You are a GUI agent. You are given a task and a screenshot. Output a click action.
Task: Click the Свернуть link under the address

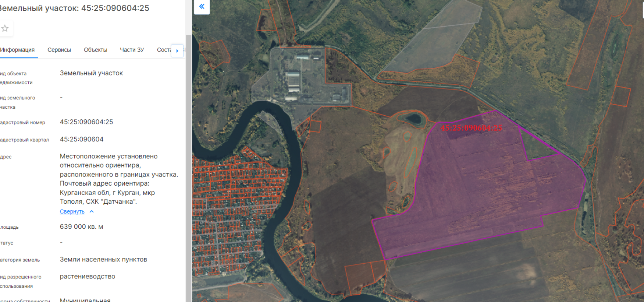[72, 212]
